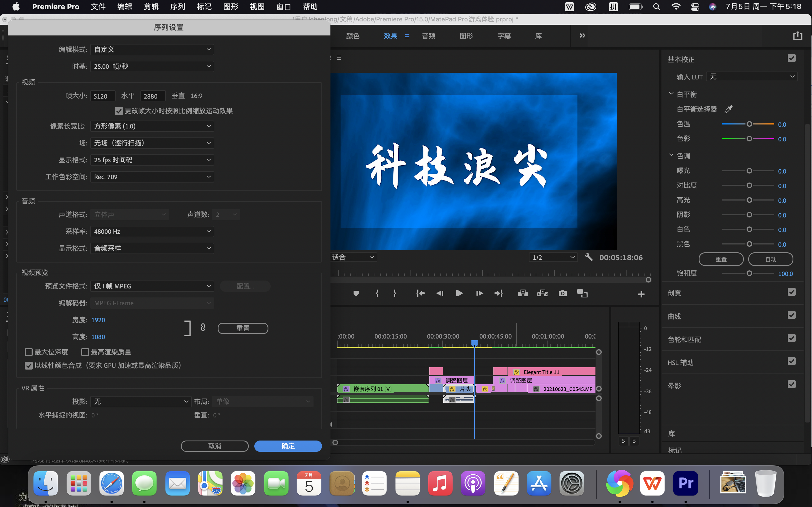Click the Lift button icon
The height and width of the screenshot is (507, 812).
coord(523,293)
